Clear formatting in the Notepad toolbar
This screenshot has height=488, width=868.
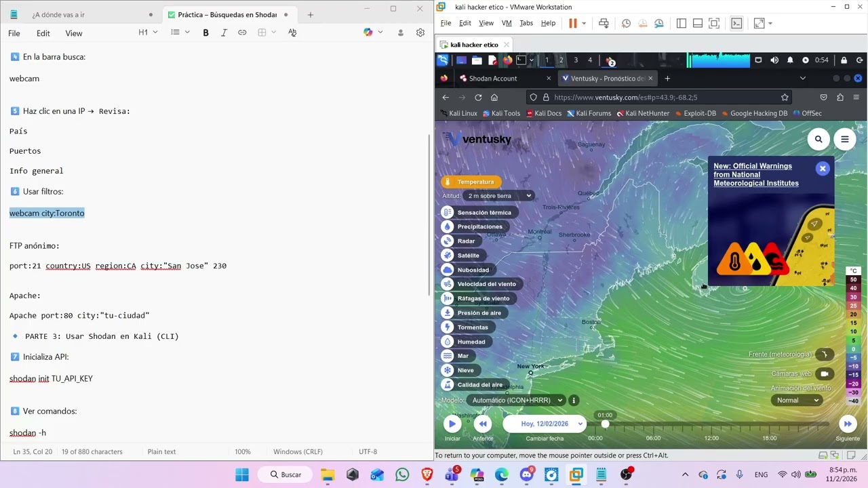click(292, 33)
